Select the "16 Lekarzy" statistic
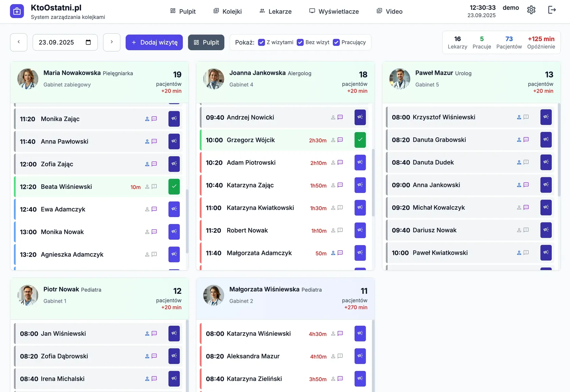Screen dimensions: 570x392 coord(457,42)
